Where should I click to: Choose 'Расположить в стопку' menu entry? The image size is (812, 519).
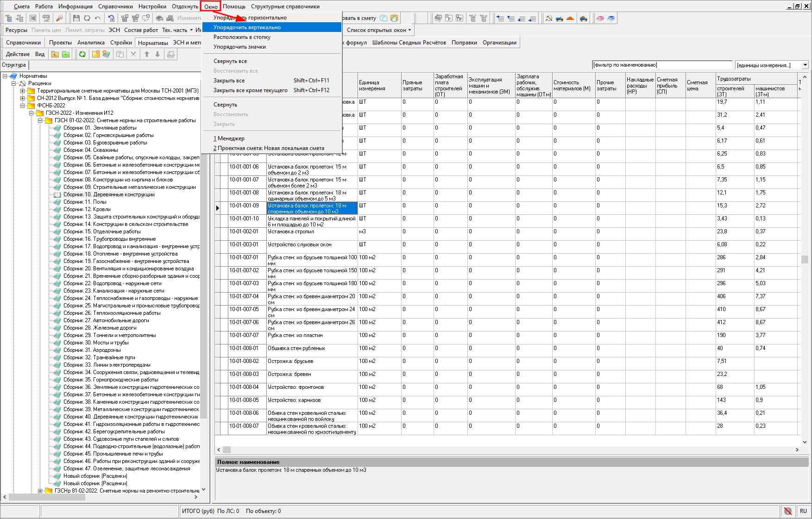pos(242,37)
